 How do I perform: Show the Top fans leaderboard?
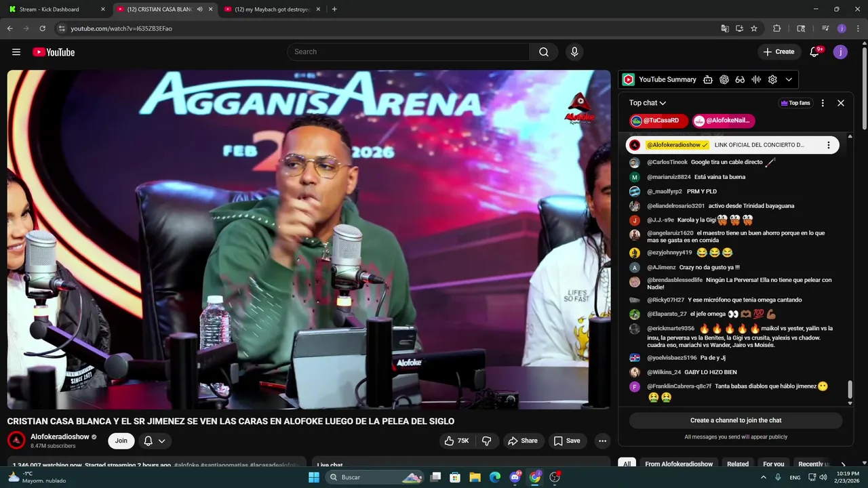[x=795, y=103]
